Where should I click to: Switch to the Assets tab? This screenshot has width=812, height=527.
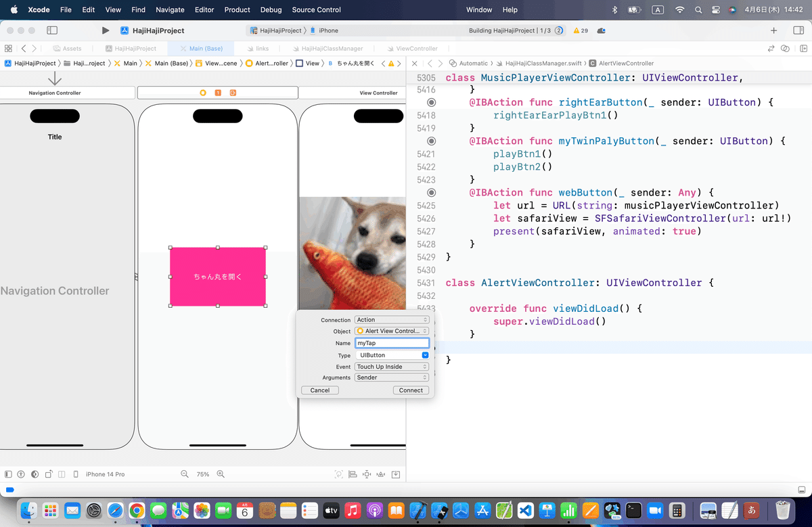66,49
